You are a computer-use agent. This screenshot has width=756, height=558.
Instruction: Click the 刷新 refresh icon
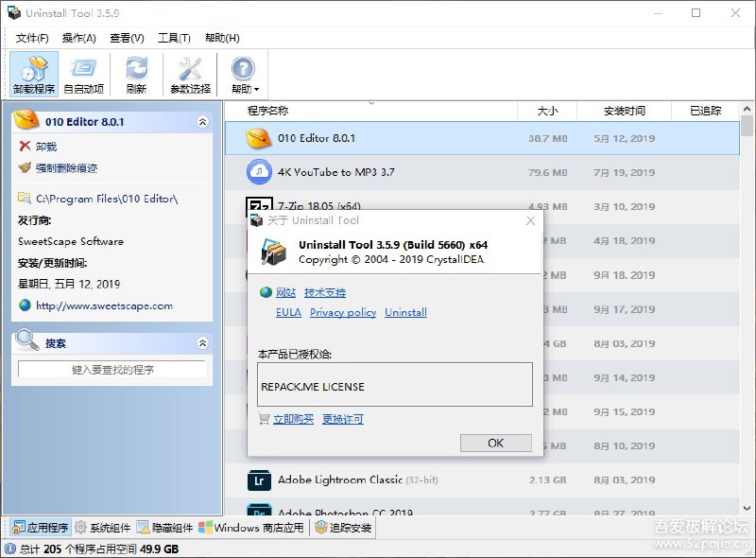point(135,73)
